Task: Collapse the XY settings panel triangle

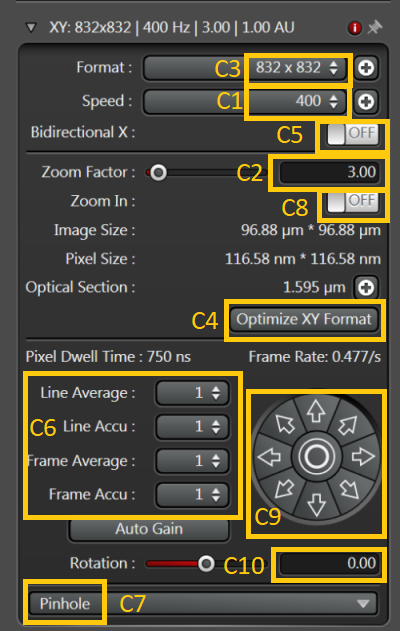Action: (31, 27)
